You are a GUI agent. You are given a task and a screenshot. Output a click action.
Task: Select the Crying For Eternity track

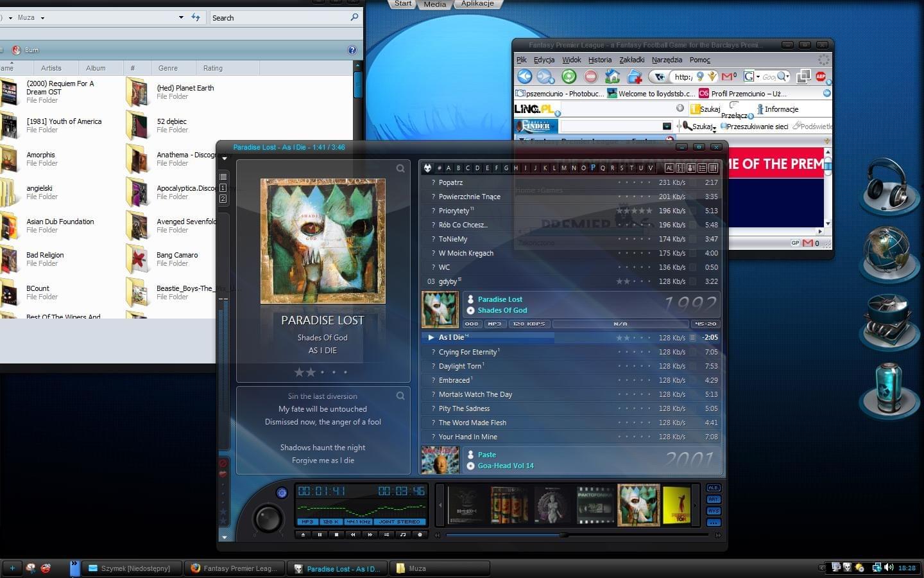(x=570, y=352)
